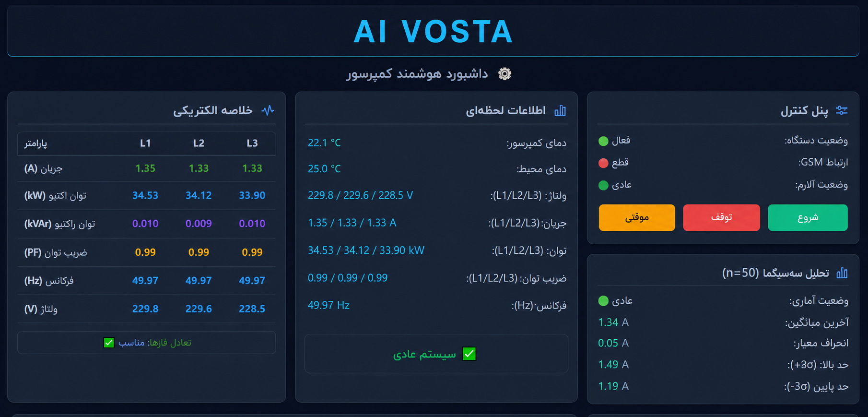Click the L3 active power value 33.90
868x417 pixels.
click(252, 195)
